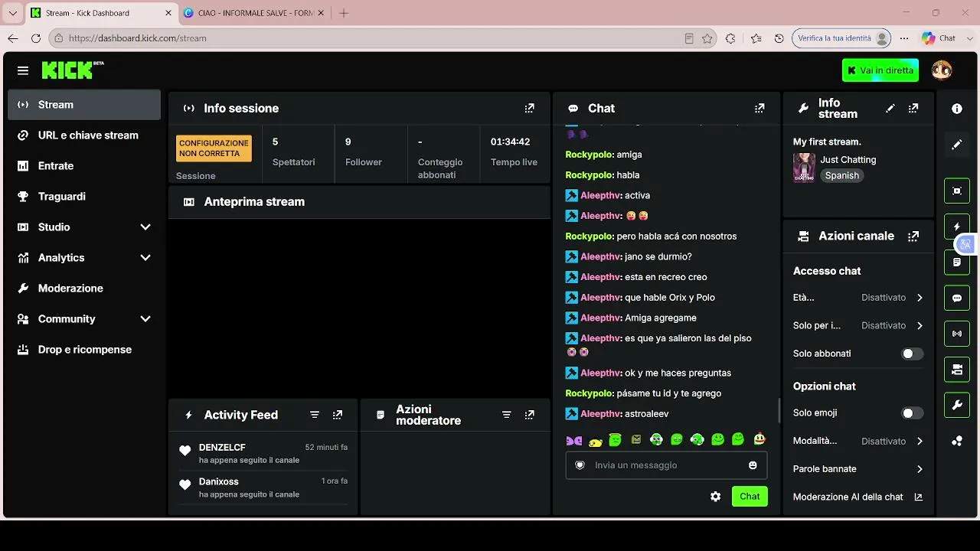The width and height of the screenshot is (980, 551).
Task: Click the chat panel scrollbar
Action: tap(779, 410)
